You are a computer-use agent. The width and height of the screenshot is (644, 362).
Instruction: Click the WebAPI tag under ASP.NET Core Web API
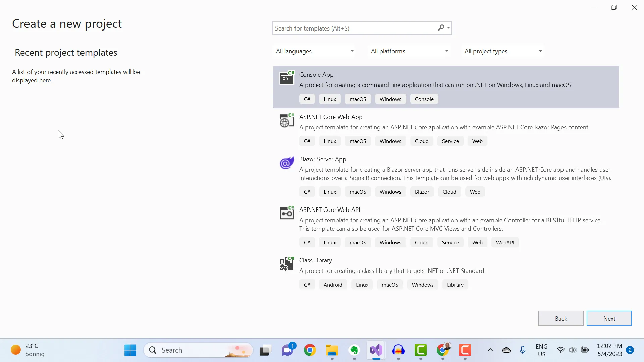(x=505, y=242)
